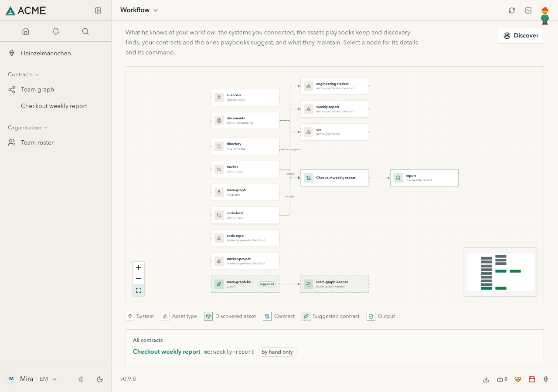Go to the home icon

coord(26,31)
